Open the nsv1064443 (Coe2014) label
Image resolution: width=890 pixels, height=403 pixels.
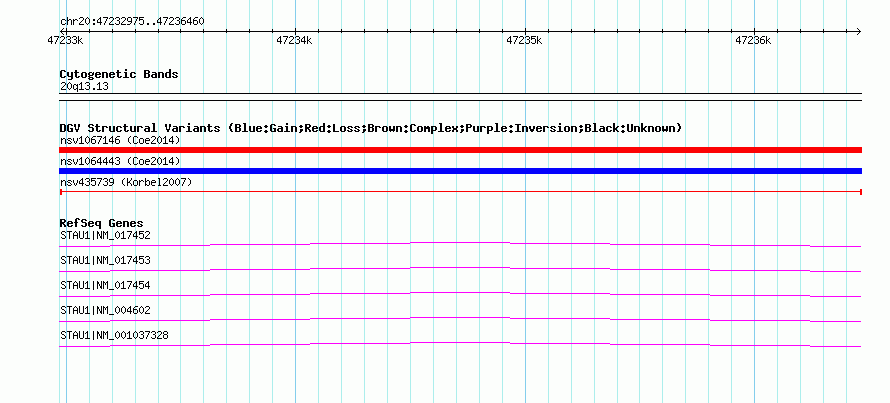pos(120,162)
